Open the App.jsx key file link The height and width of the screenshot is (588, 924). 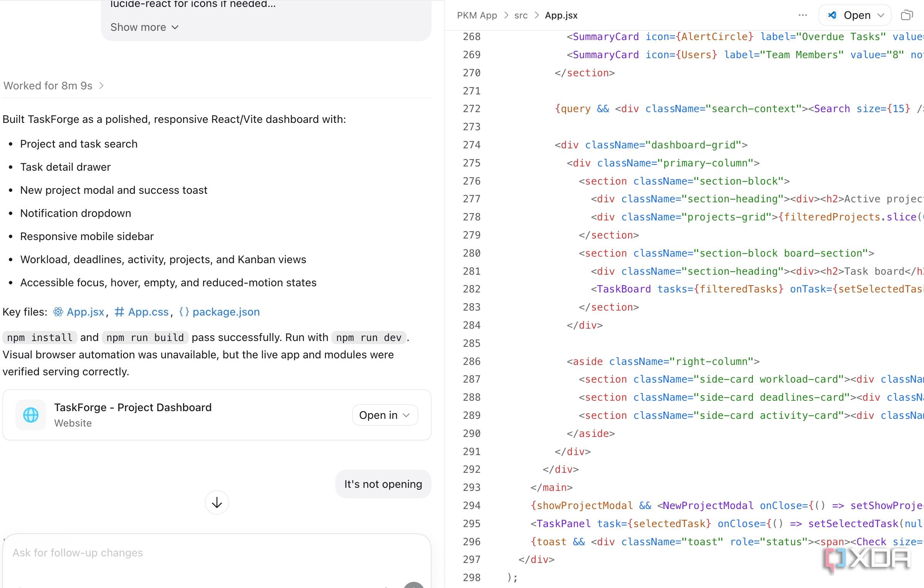85,312
